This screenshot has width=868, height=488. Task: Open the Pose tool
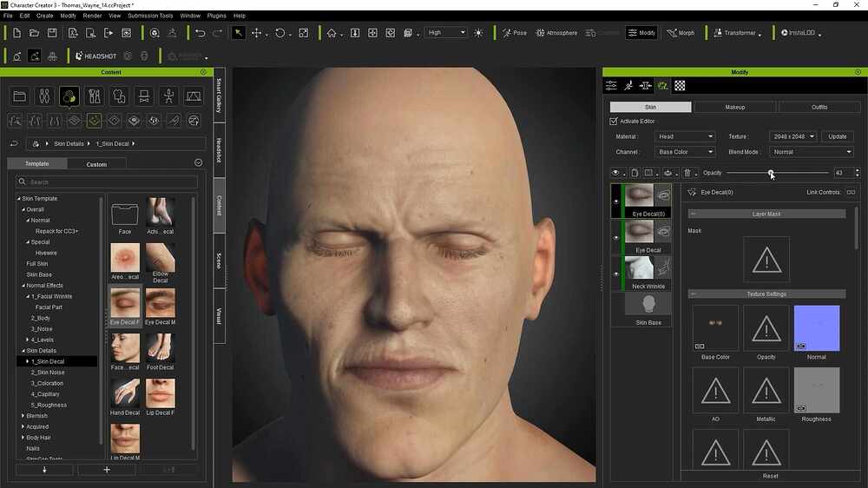[x=514, y=33]
